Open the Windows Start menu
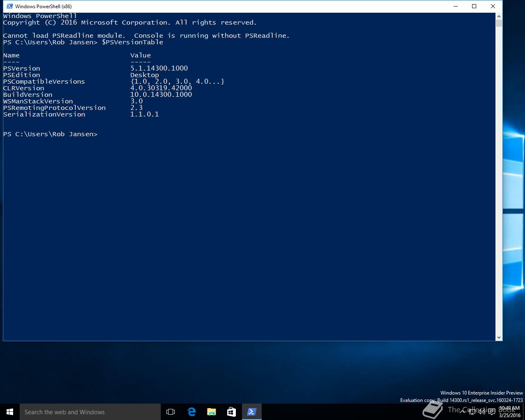This screenshot has height=420, width=525. click(10, 412)
